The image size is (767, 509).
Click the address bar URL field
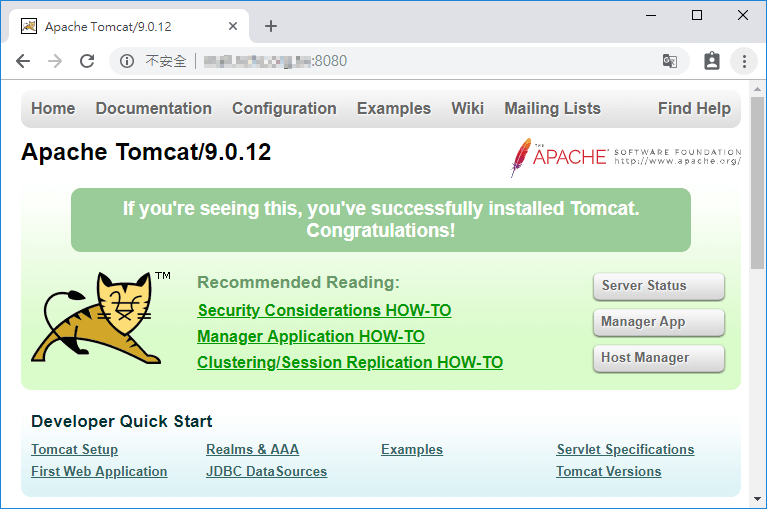399,61
